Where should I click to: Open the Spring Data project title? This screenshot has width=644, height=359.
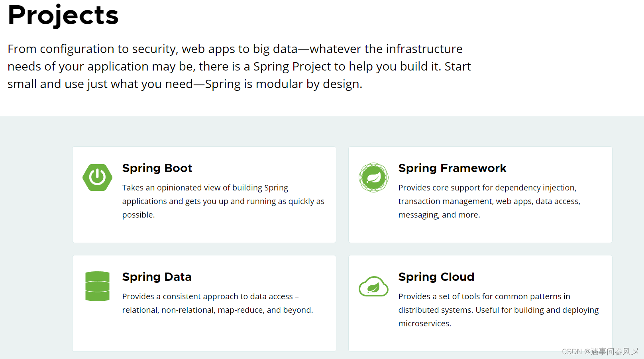pos(157,277)
